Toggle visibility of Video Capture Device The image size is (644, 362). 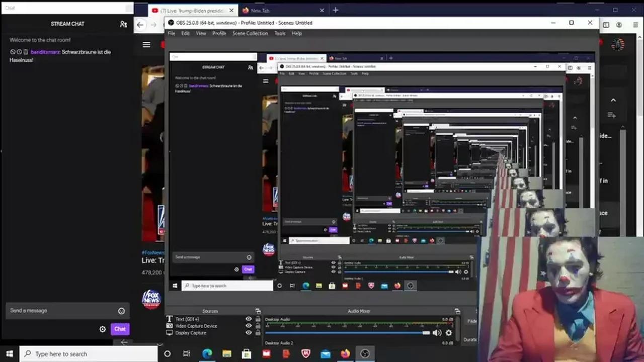click(249, 326)
